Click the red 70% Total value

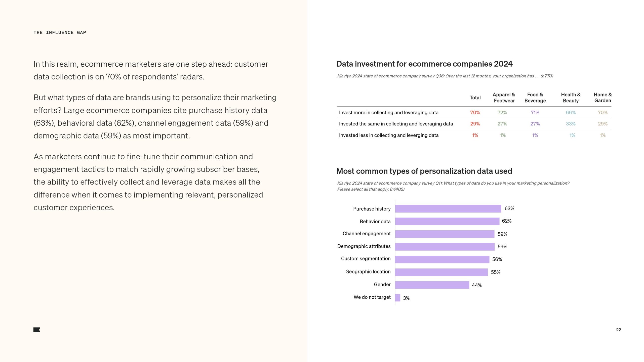(x=475, y=113)
